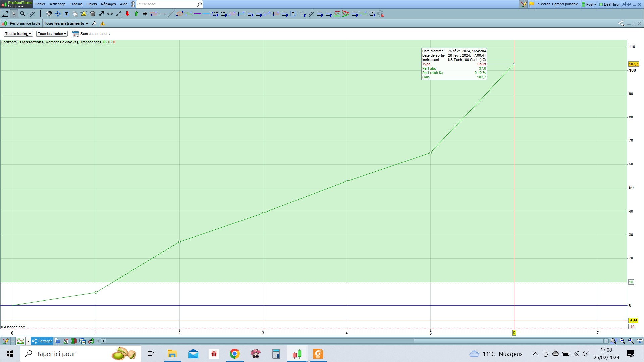Select the magnifier zoom tool in toolbar
Screen dimensions: 644x362
tap(23, 14)
